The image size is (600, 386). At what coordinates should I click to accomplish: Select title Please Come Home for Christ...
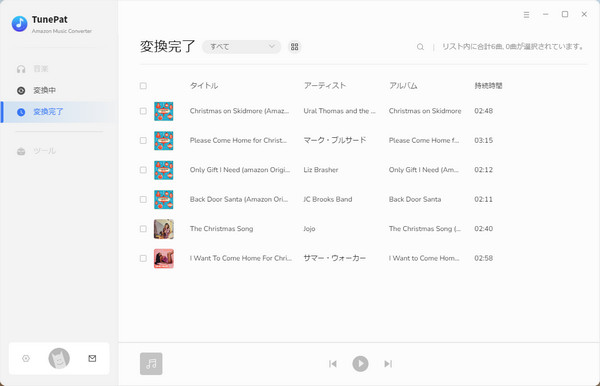238,140
